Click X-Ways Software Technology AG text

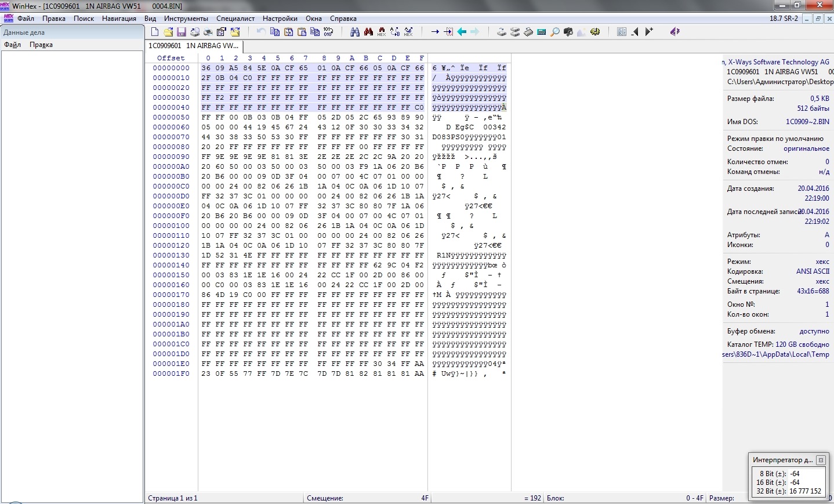click(778, 62)
